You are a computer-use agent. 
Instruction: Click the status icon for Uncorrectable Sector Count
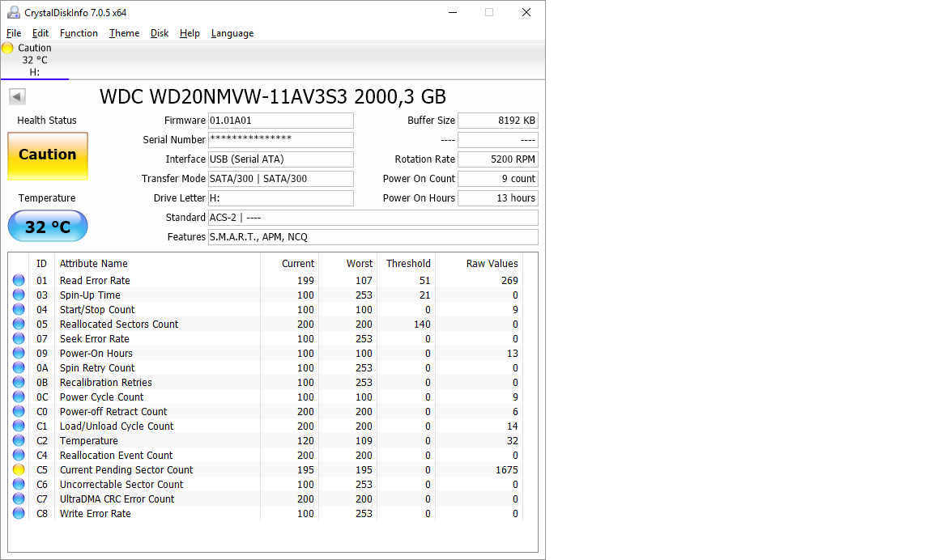(x=19, y=484)
